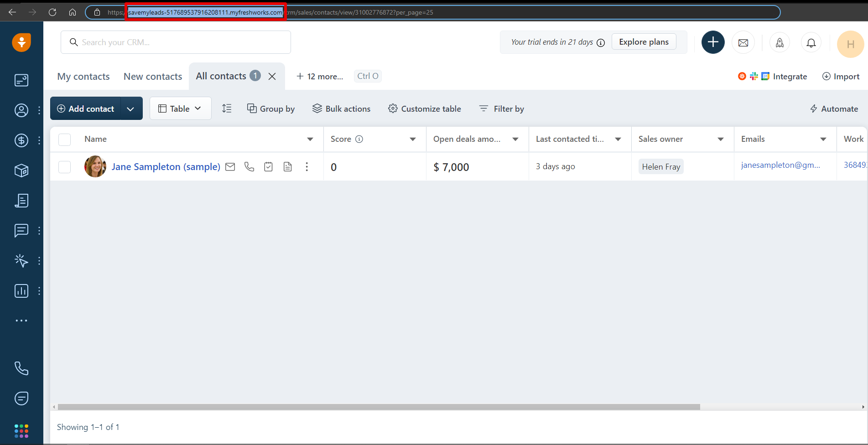Show more sidebar modules via ellipsis
This screenshot has width=868, height=445.
point(21,321)
